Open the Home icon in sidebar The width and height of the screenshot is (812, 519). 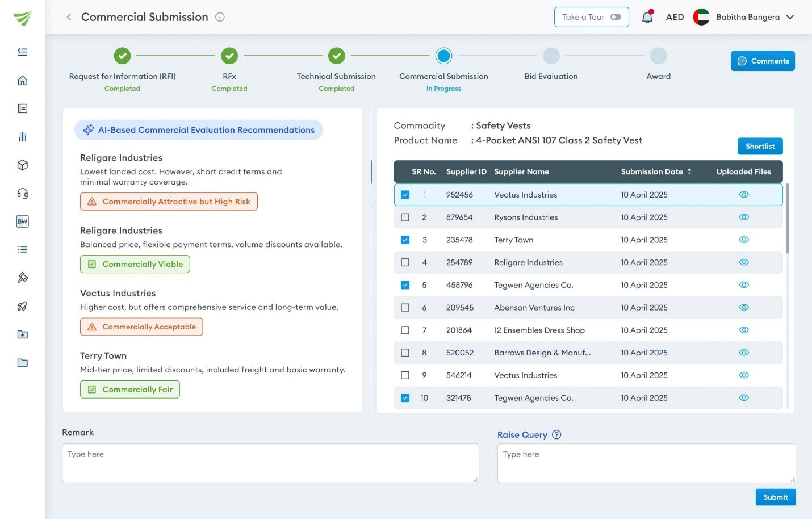pyautogui.click(x=23, y=80)
